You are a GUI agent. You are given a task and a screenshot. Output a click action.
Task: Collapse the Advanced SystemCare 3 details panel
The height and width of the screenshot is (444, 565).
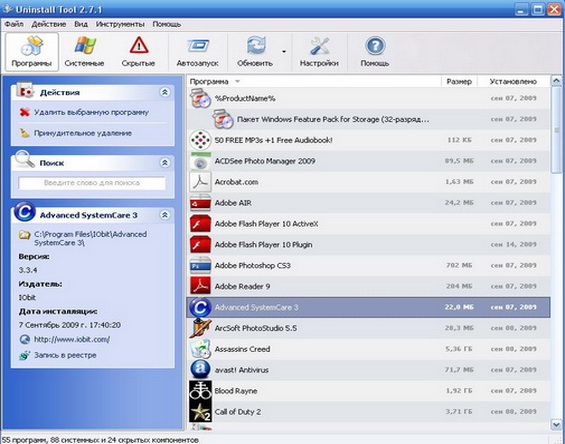pos(165,215)
